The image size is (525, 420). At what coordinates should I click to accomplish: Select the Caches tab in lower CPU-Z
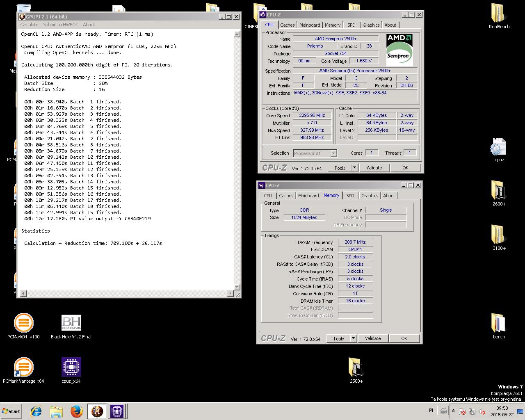click(x=286, y=196)
